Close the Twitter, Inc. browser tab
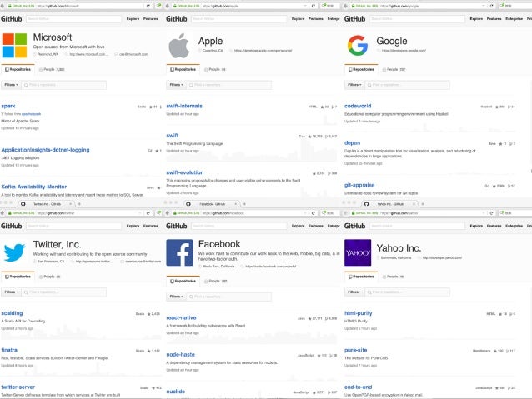The width and height of the screenshot is (532, 399). (x=70, y=204)
